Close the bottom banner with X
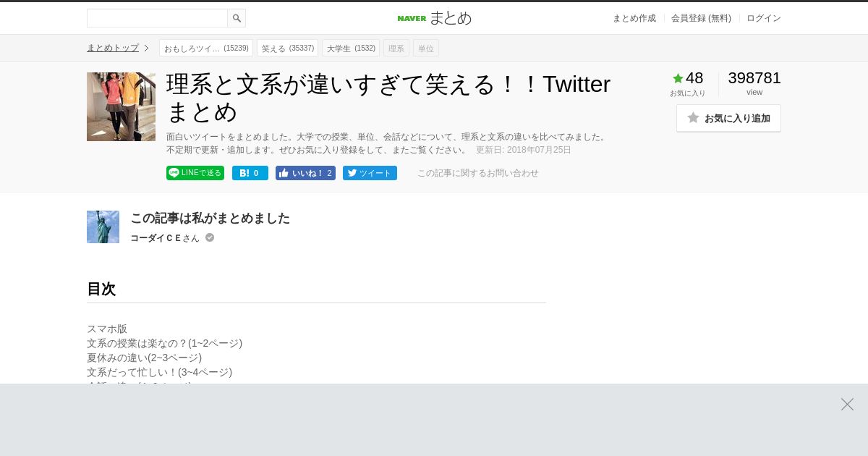Screen dimensions: 868x456 tap(847, 404)
